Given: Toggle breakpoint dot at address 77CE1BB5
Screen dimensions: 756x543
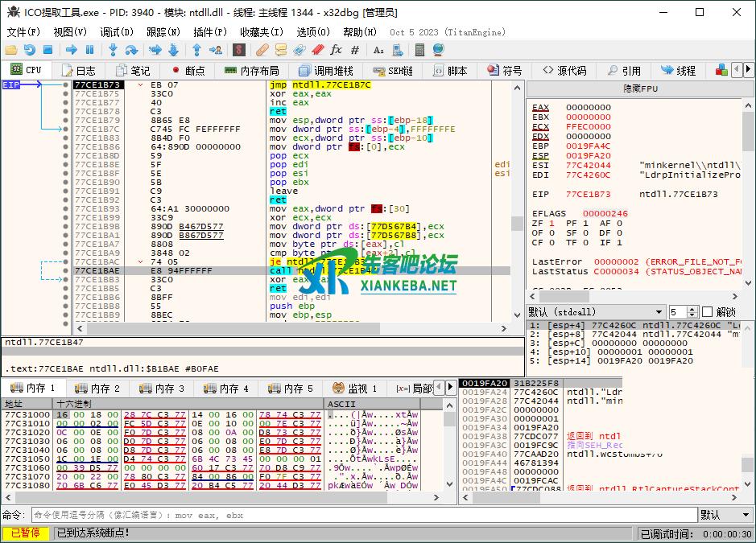Looking at the screenshot, I should coord(65,288).
